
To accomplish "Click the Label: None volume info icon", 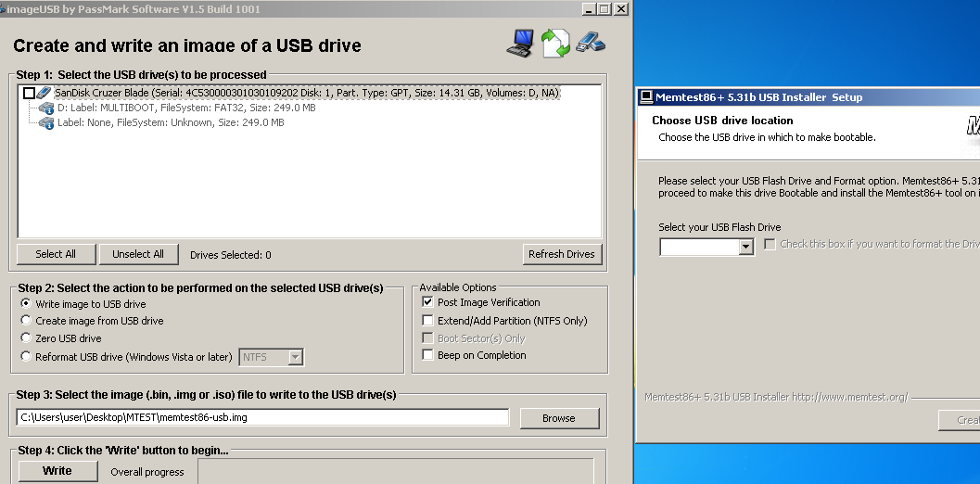I will click(x=46, y=123).
